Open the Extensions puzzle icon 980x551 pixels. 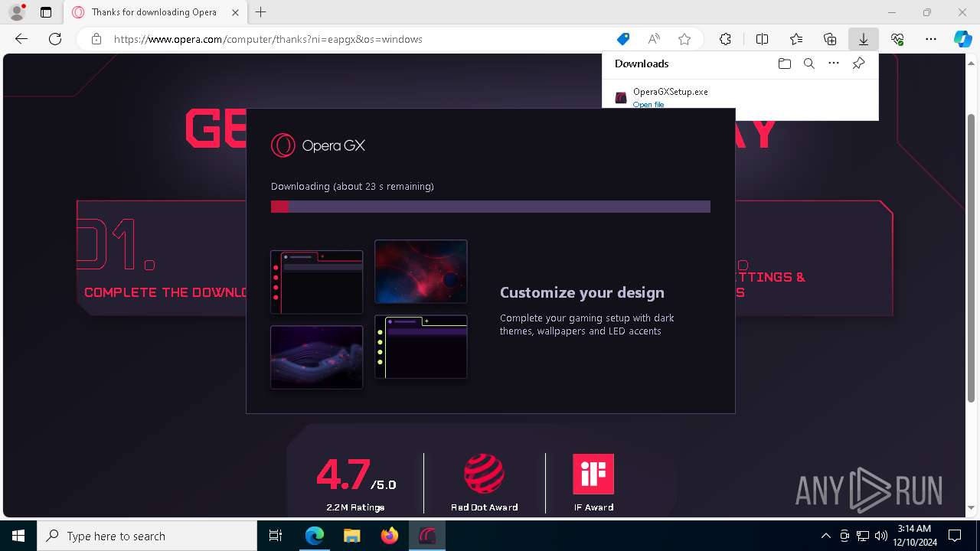click(x=725, y=39)
